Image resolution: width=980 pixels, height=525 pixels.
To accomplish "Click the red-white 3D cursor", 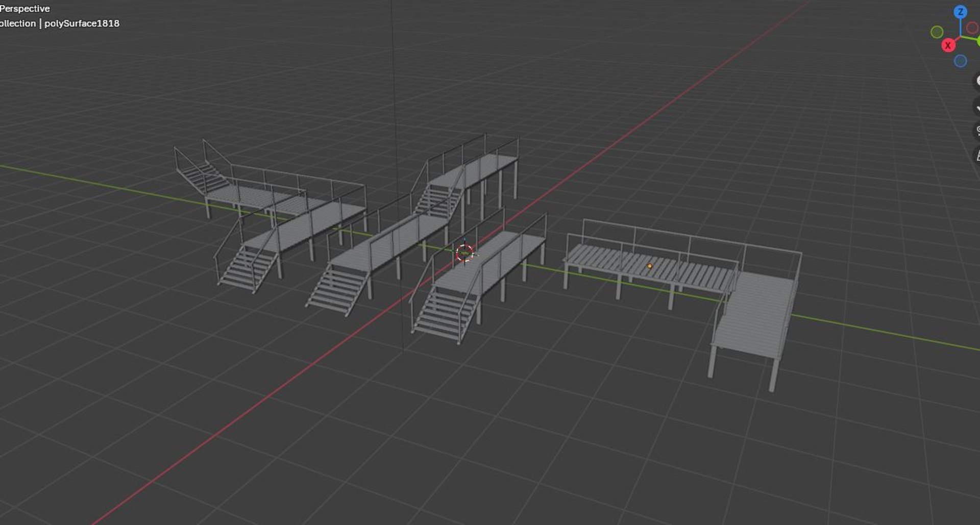I will pos(464,253).
